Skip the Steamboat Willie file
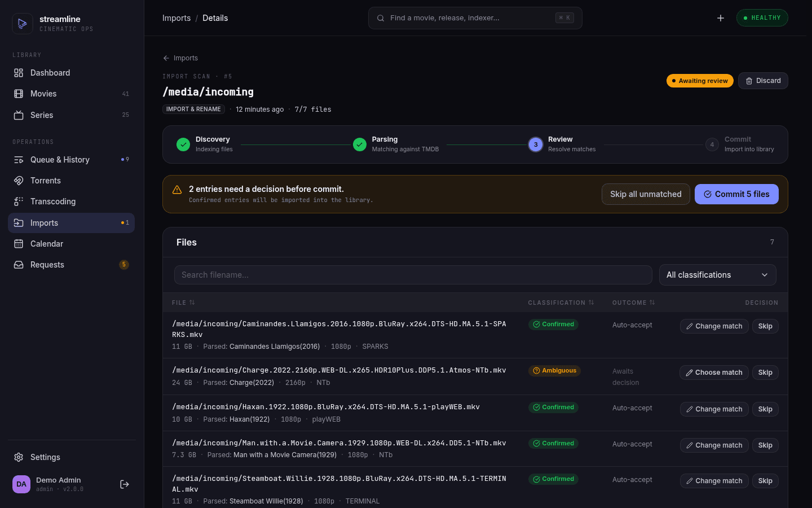The height and width of the screenshot is (508, 812). (765, 481)
